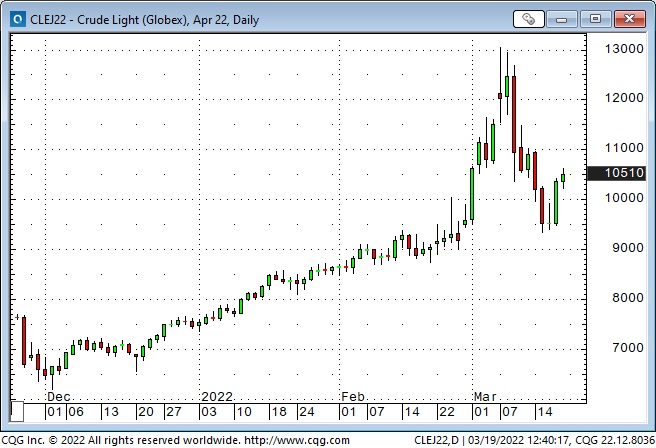Click the '22' February date label
This screenshot has height=448, width=656.
[x=446, y=412]
